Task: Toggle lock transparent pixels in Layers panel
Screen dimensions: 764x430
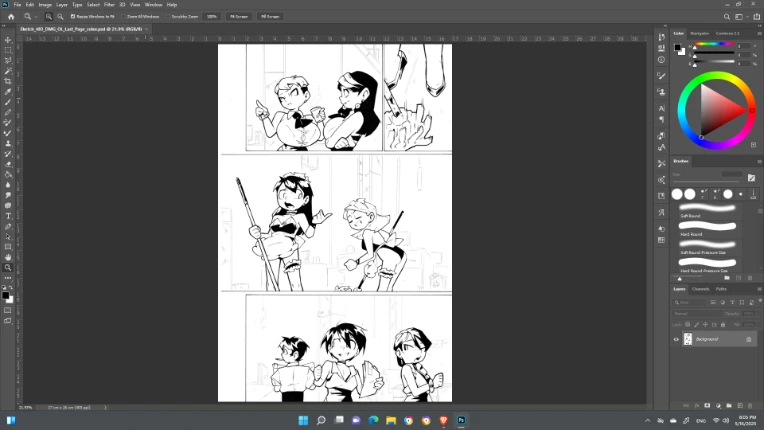Action: 688,324
